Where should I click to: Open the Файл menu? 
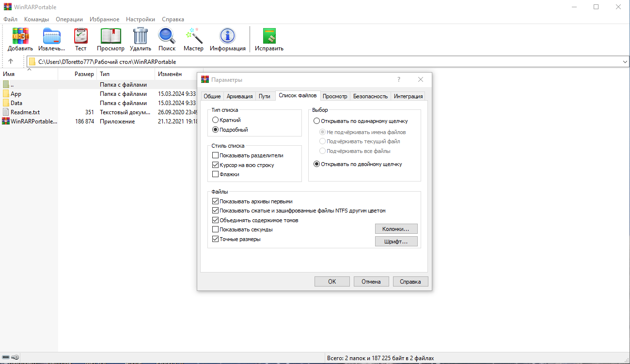click(10, 19)
